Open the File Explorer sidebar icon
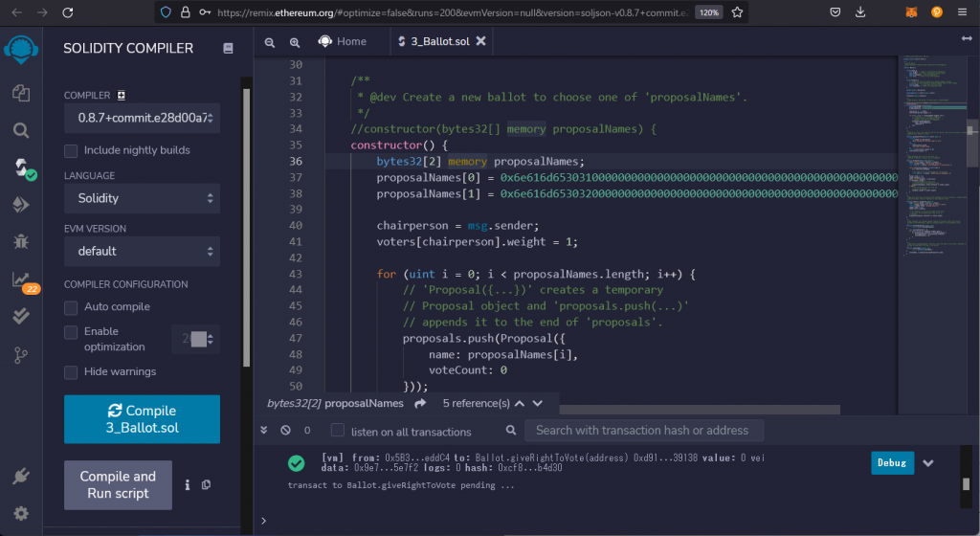The width and height of the screenshot is (980, 536). click(x=20, y=93)
